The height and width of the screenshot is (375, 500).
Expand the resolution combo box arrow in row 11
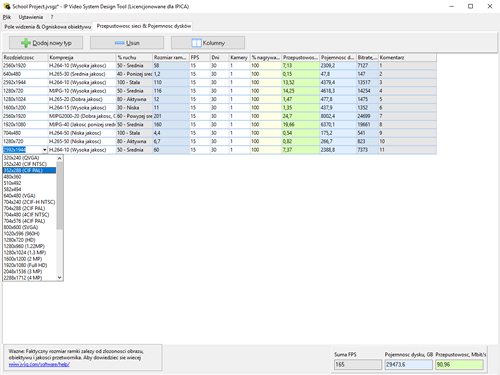point(45,150)
